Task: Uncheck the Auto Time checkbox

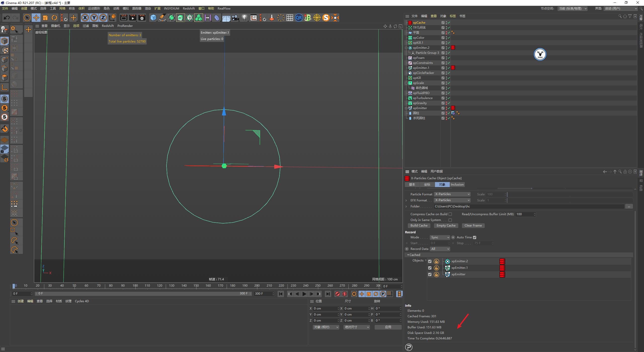Action: tap(475, 237)
